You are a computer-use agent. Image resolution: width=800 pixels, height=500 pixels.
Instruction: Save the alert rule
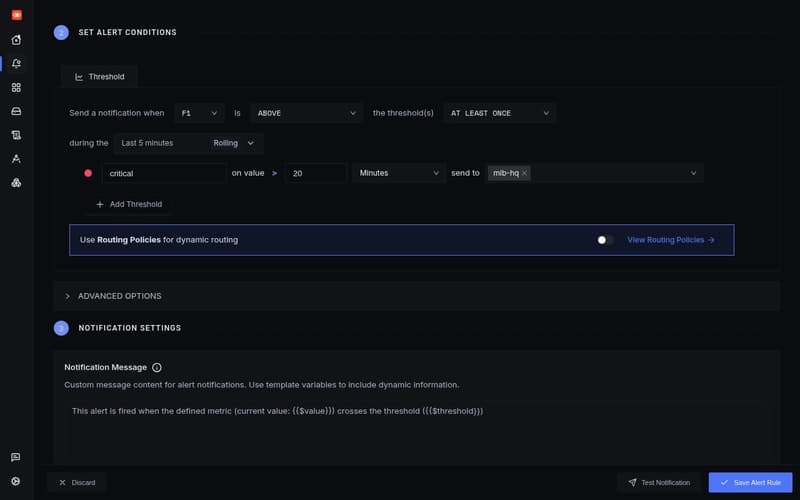[750, 482]
